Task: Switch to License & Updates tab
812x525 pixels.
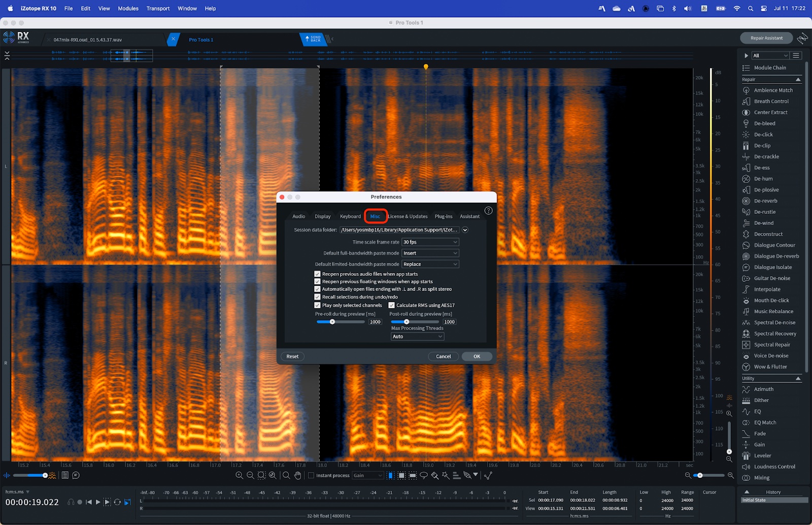Action: pos(408,216)
